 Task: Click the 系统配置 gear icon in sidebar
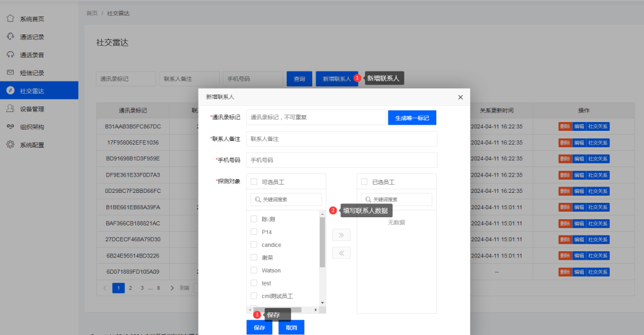tap(11, 145)
